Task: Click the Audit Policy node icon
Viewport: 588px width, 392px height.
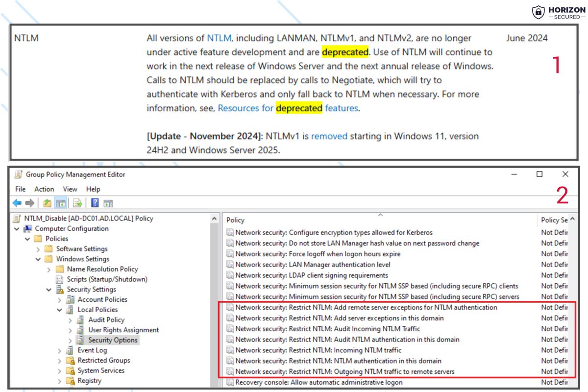Action: (x=81, y=319)
